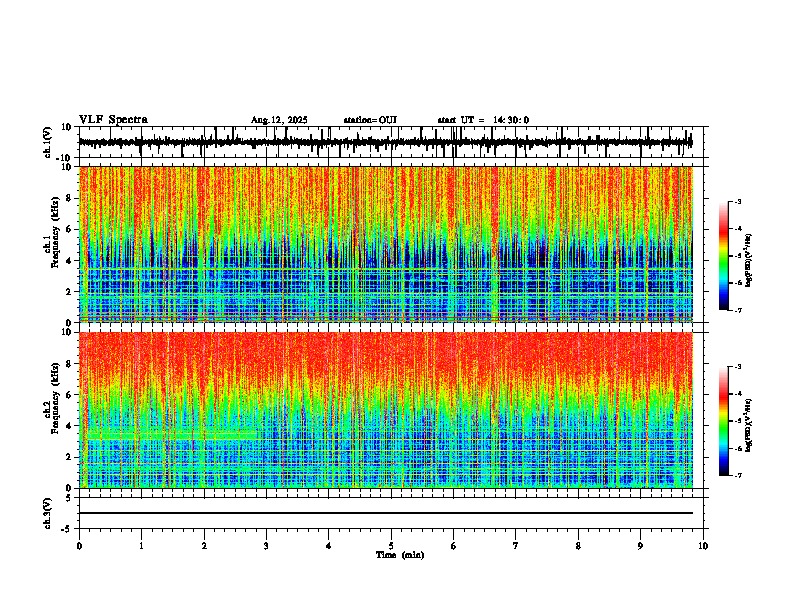Click the "ch.1 Frequency (kHz)" axis label
Screen dimensions: 792x612
pos(52,232)
